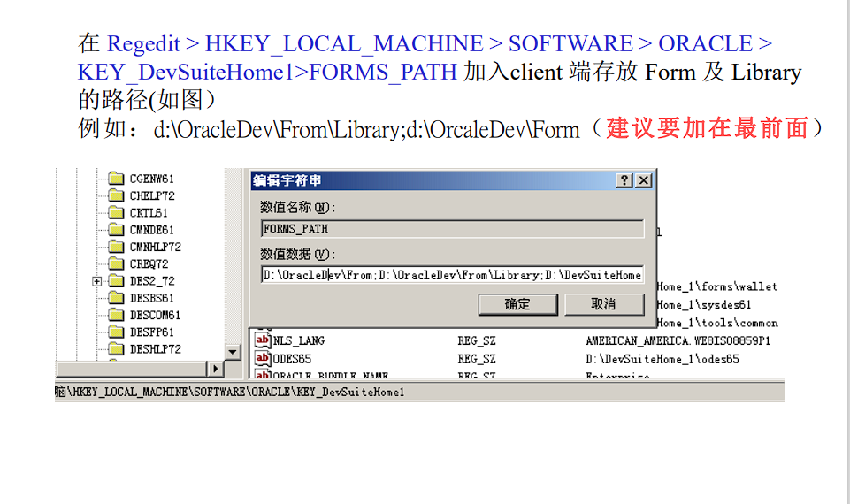Click tree pane scroll right arrow
This screenshot has height=504, width=850.
coord(216,369)
